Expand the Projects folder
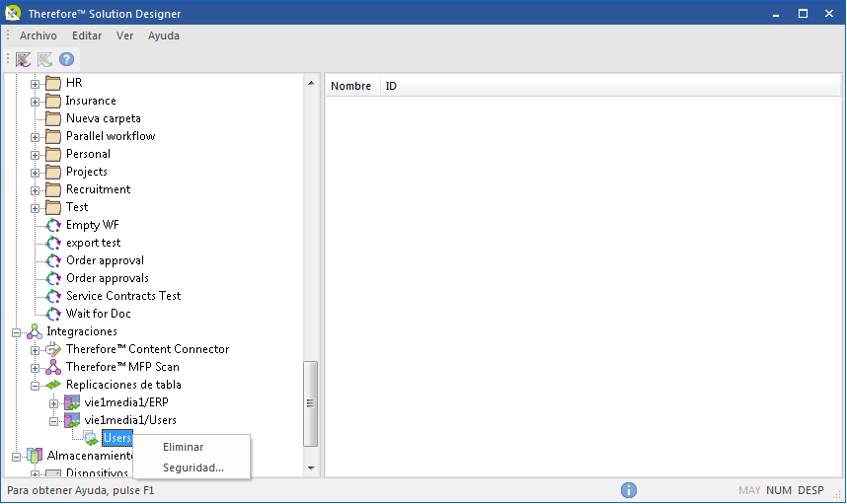The image size is (847, 504). click(35, 174)
